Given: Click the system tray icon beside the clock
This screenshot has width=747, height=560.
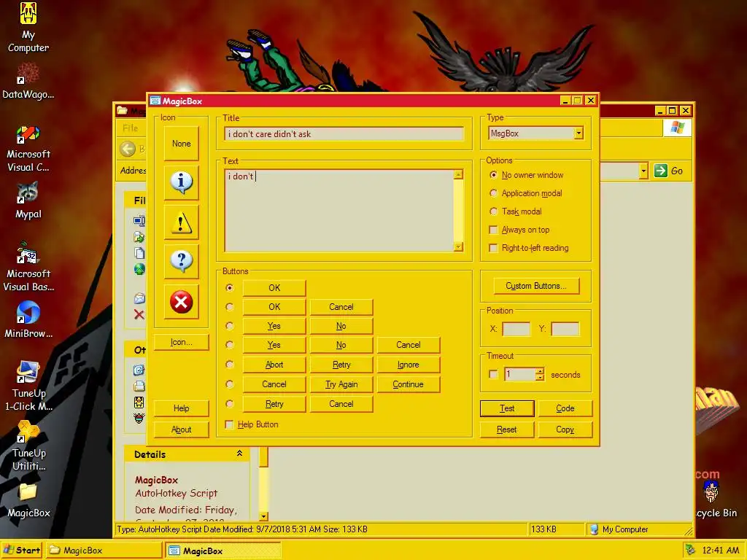Looking at the screenshot, I should 690,550.
